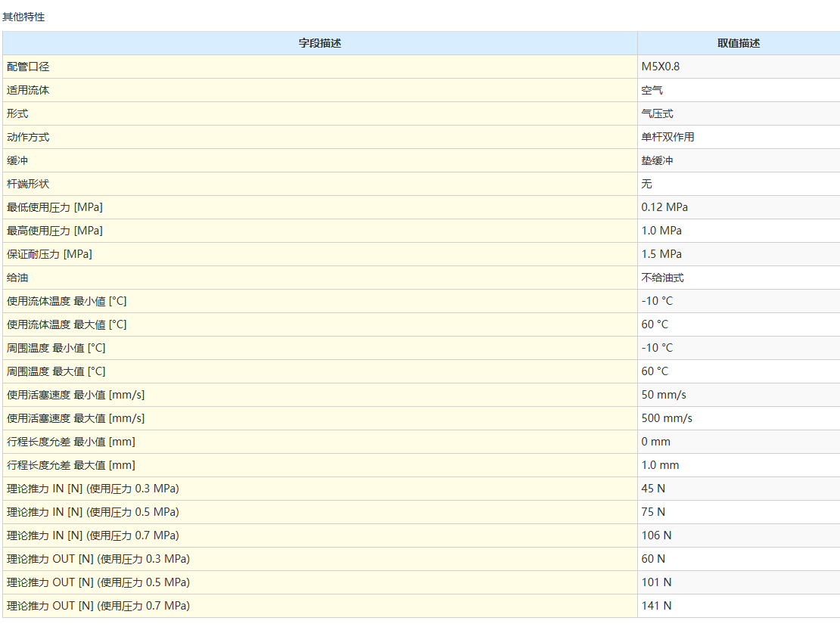Select the 单杆双作用 value
The width and height of the screenshot is (840, 627).
coord(667,137)
